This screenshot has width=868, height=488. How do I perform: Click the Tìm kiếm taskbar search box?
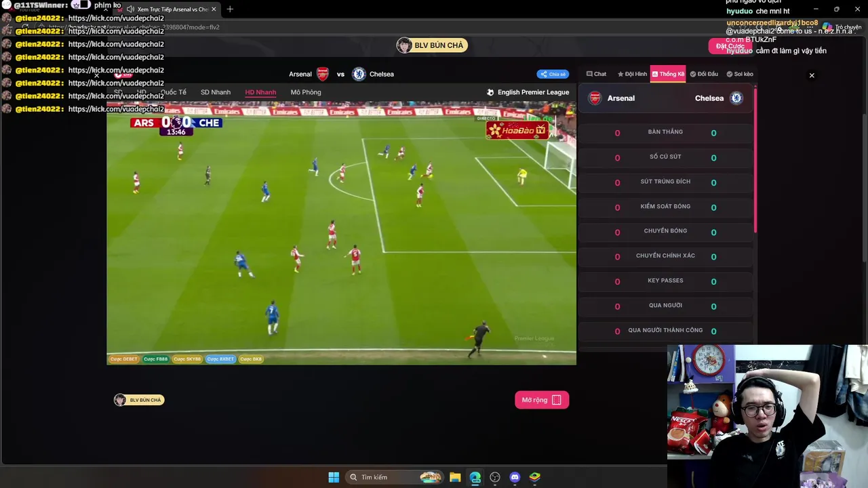(x=395, y=477)
